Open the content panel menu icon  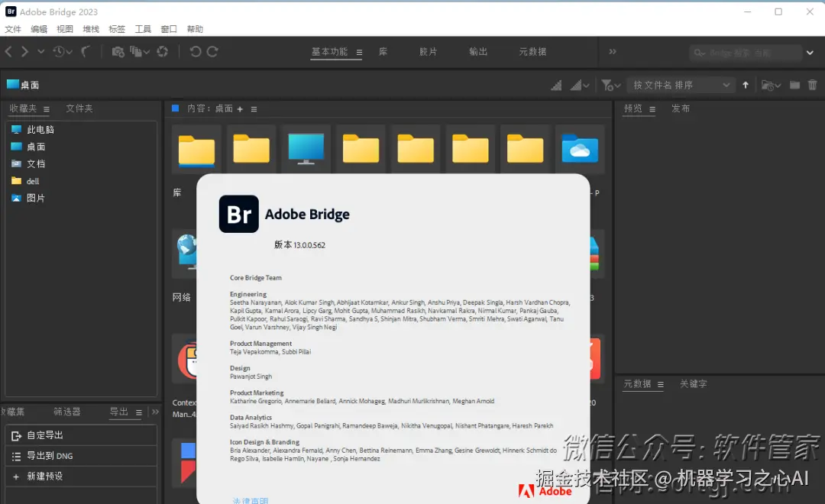(x=254, y=109)
